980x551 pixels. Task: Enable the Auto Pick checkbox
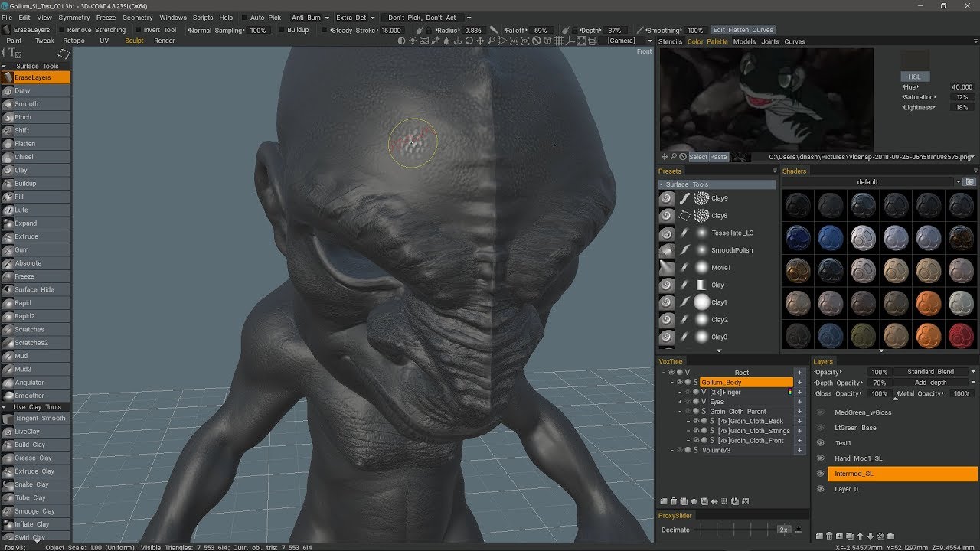click(x=244, y=18)
